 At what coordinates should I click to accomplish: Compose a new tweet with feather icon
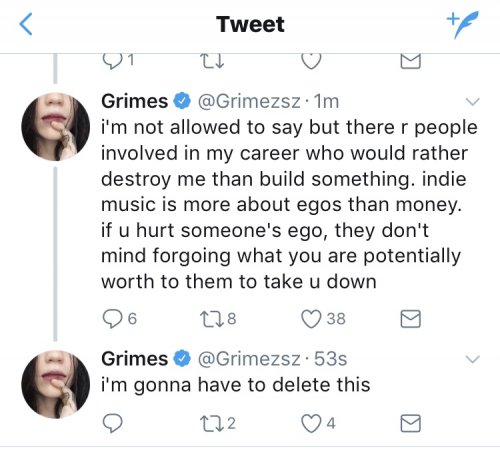pyautogui.click(x=463, y=24)
